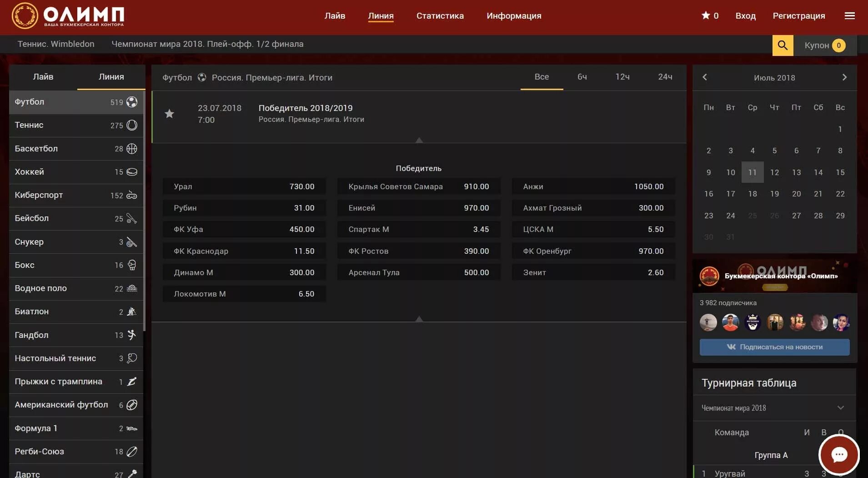Select the 6ч time filter
This screenshot has width=868, height=478.
point(582,77)
